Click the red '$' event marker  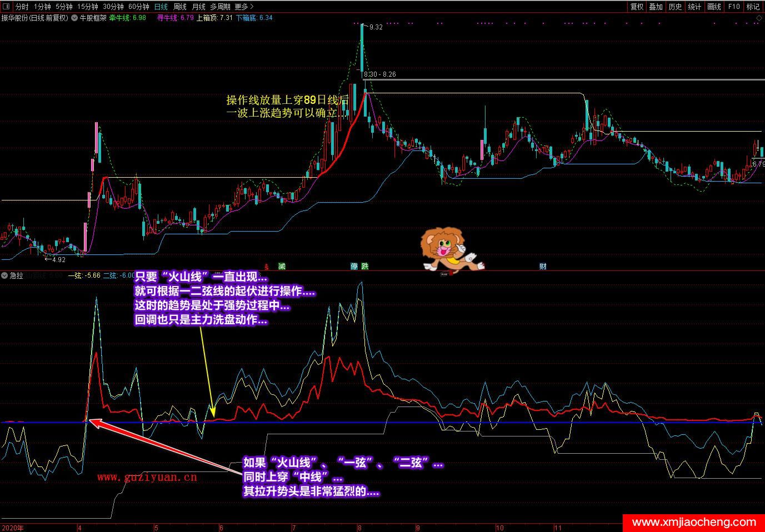click(x=267, y=267)
